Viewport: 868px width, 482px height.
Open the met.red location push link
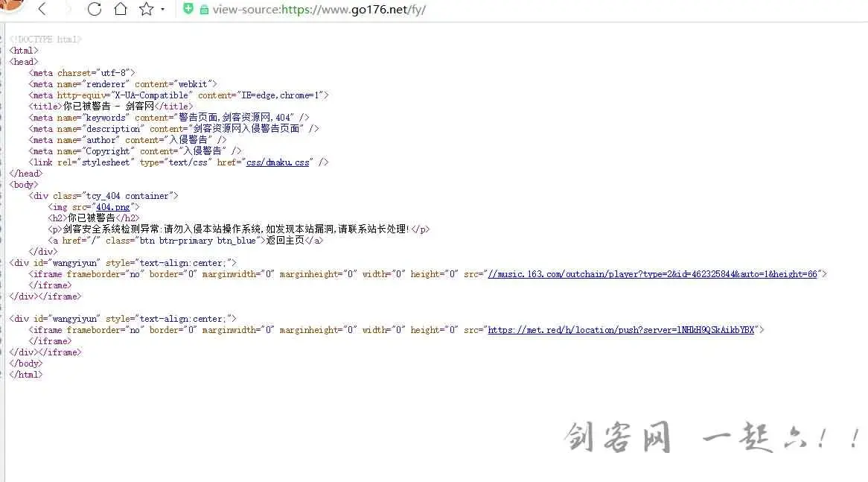(621, 330)
